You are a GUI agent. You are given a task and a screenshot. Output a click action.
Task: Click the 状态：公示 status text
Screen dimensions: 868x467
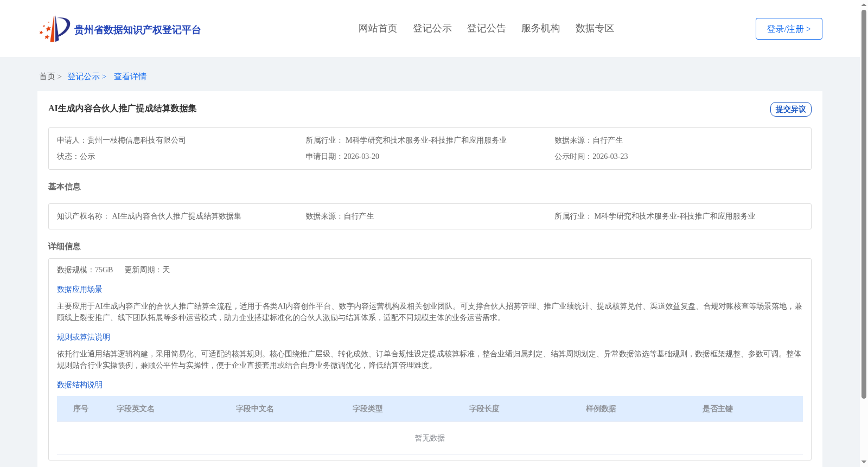point(76,156)
